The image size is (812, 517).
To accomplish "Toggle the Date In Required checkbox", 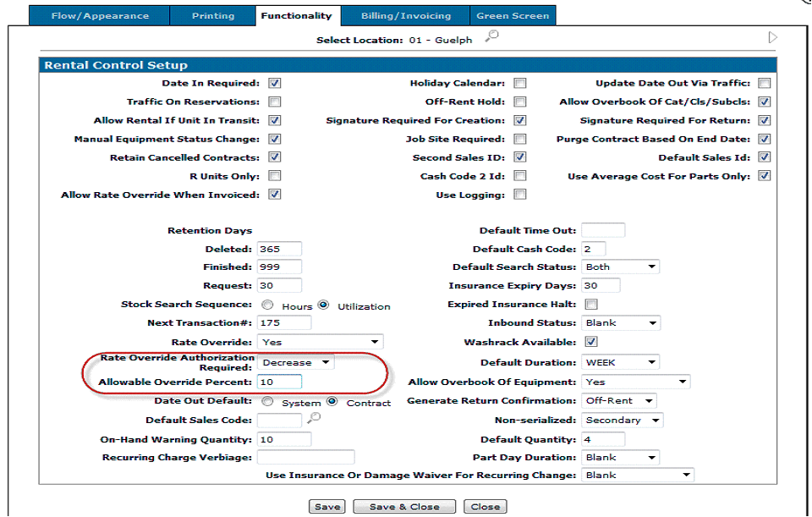I will [x=274, y=84].
